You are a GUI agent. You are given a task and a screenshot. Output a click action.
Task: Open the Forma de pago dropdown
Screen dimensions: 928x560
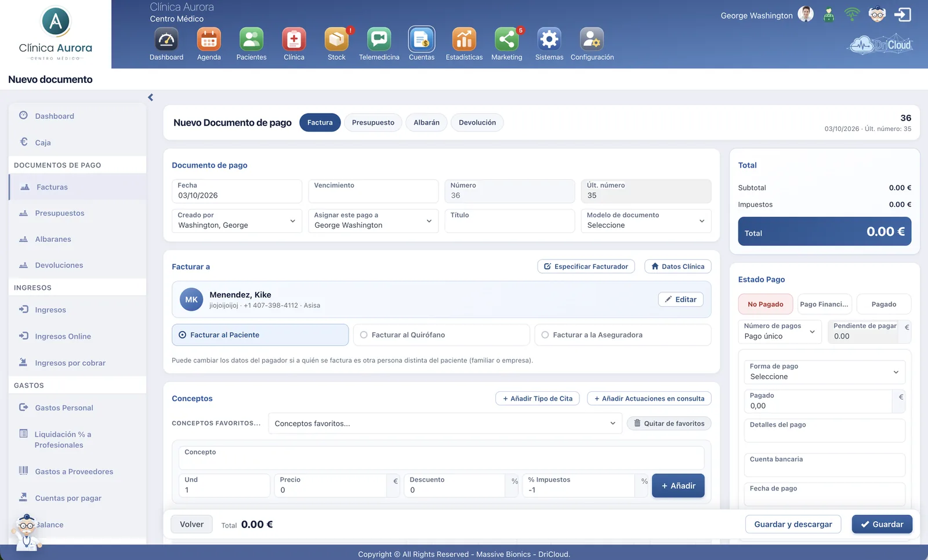[824, 372]
